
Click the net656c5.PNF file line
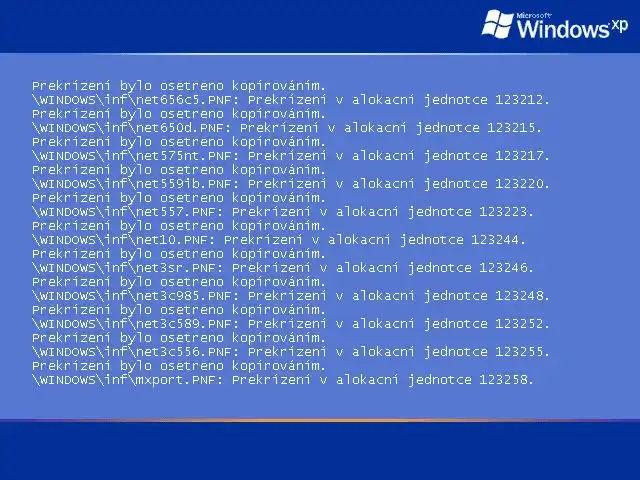[x=291, y=100]
